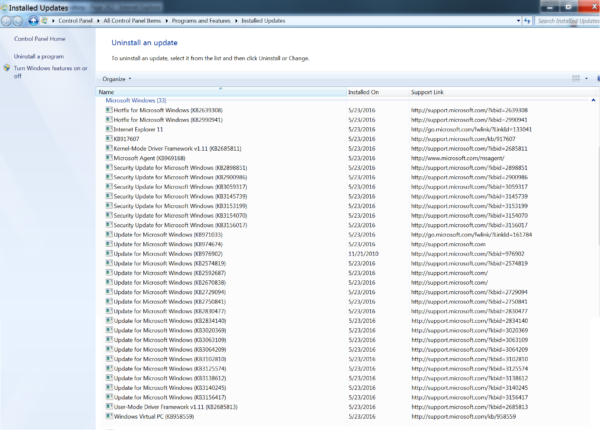Click icon of Update KB3063109 row
The width and height of the screenshot is (600, 430).
[x=109, y=339]
